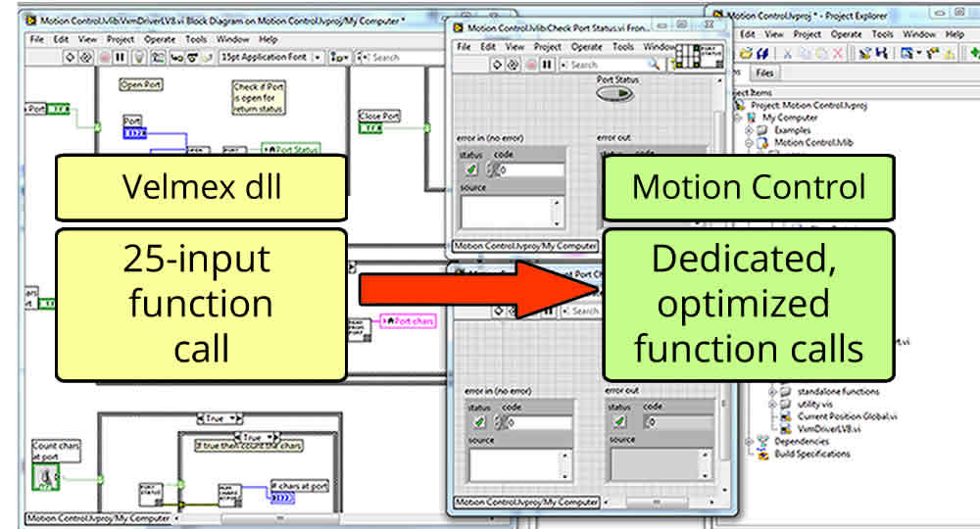Click horizontal scrollbar of lower front panel
This screenshot has height=529, width=980.
[x=660, y=502]
